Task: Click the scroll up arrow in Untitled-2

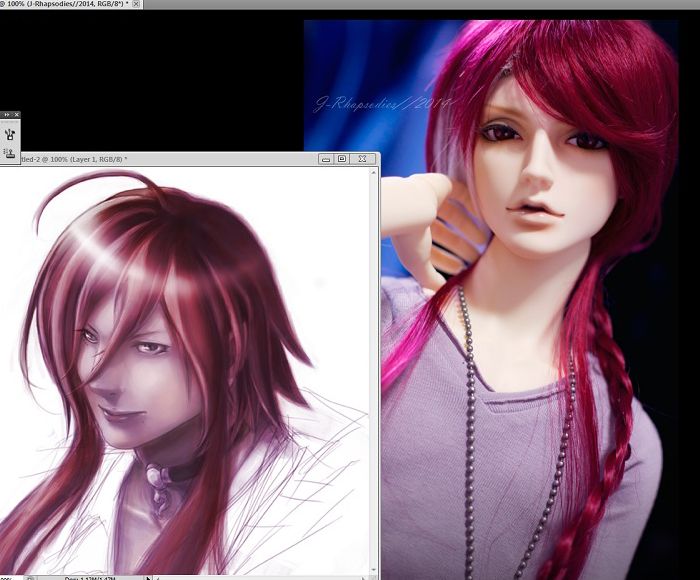Action: [374, 172]
